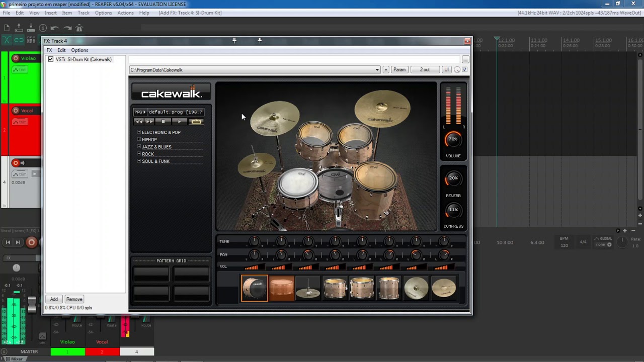Select the kick drum pad
This screenshot has width=644, height=362.
(x=255, y=288)
